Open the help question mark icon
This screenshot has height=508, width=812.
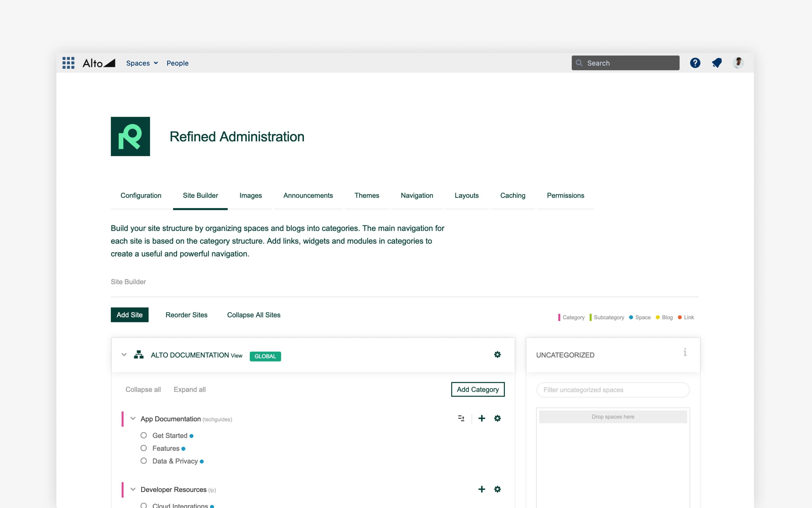(695, 63)
